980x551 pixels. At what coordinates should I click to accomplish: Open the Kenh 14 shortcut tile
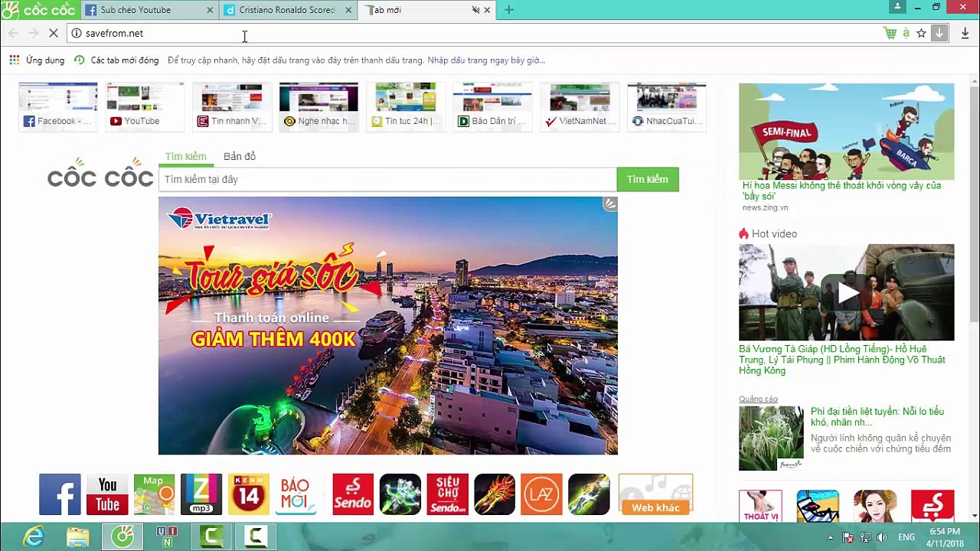click(248, 494)
